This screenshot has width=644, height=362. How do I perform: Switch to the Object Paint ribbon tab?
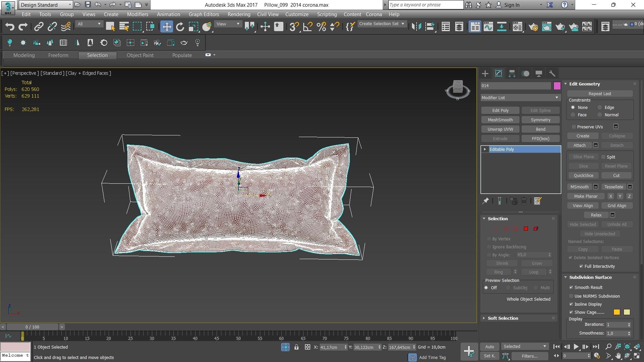140,55
